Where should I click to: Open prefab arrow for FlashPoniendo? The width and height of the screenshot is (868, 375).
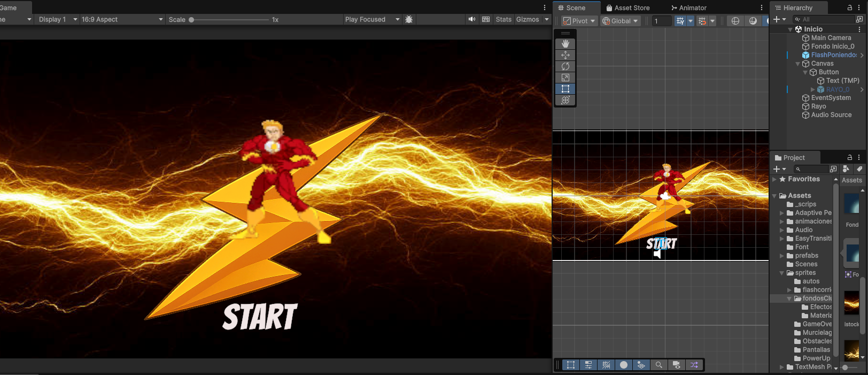tap(862, 55)
